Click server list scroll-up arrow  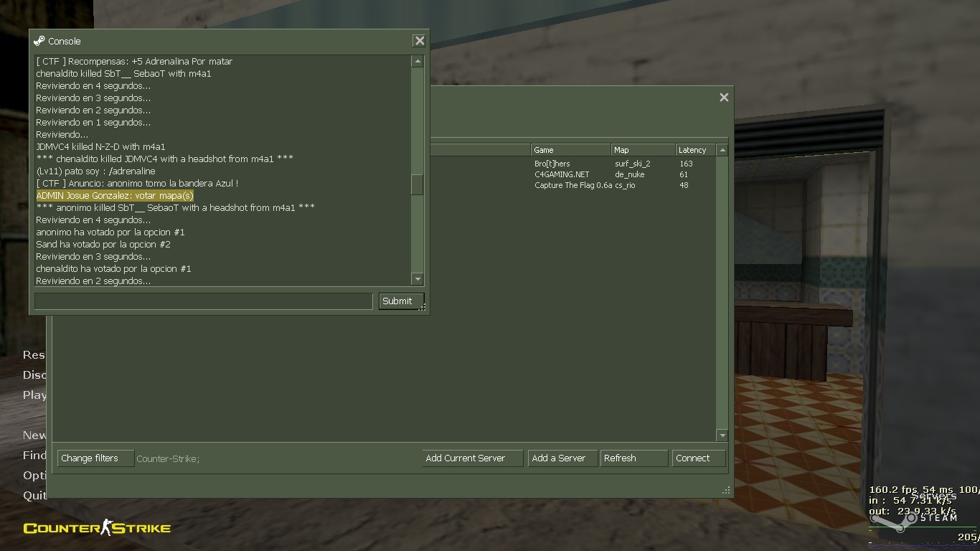click(x=722, y=150)
